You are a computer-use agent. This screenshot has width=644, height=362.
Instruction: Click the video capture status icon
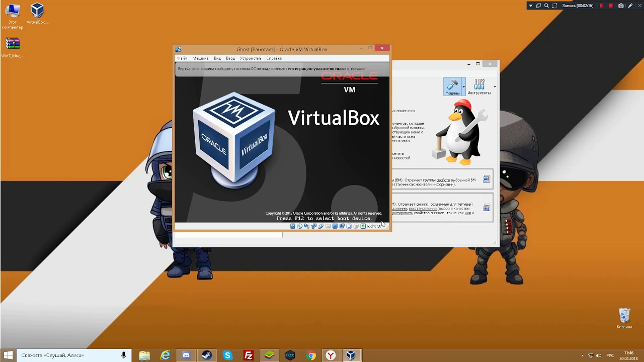point(342,226)
